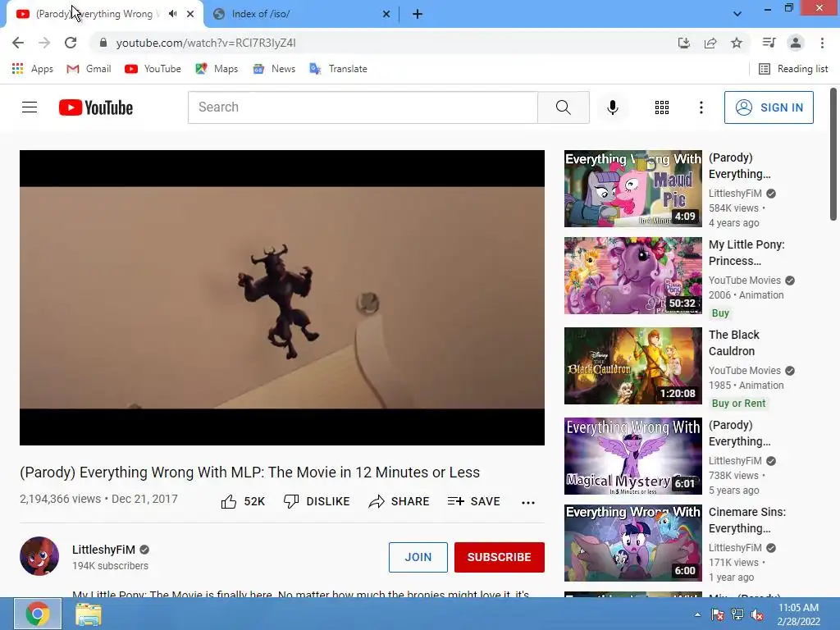This screenshot has width=840, height=630.
Task: Bookmark this page with the star
Action: point(737,43)
